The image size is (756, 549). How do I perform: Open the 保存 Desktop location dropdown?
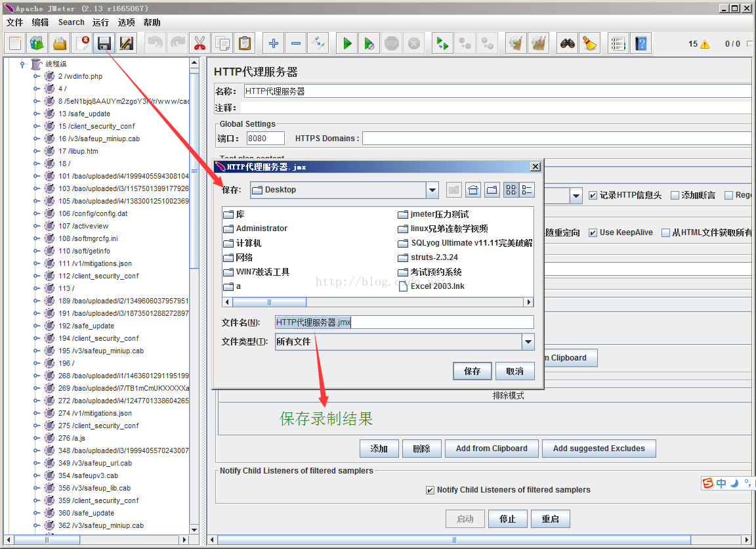432,190
